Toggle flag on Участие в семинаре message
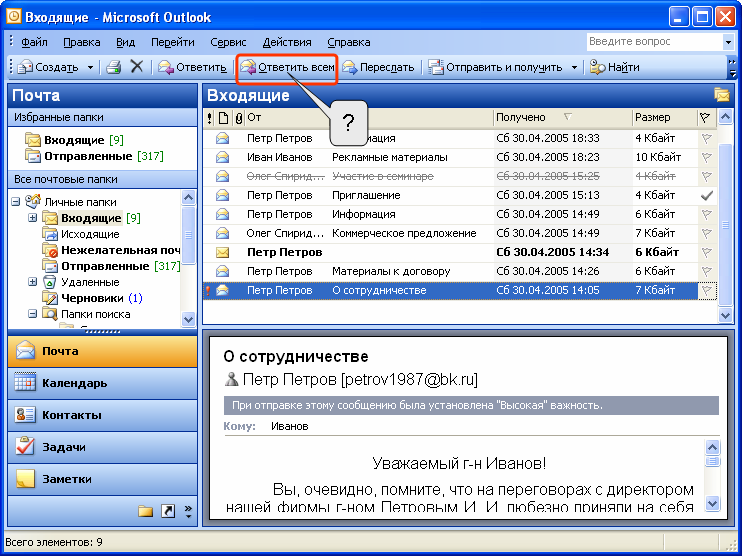This screenshot has height=556, width=742. [707, 176]
